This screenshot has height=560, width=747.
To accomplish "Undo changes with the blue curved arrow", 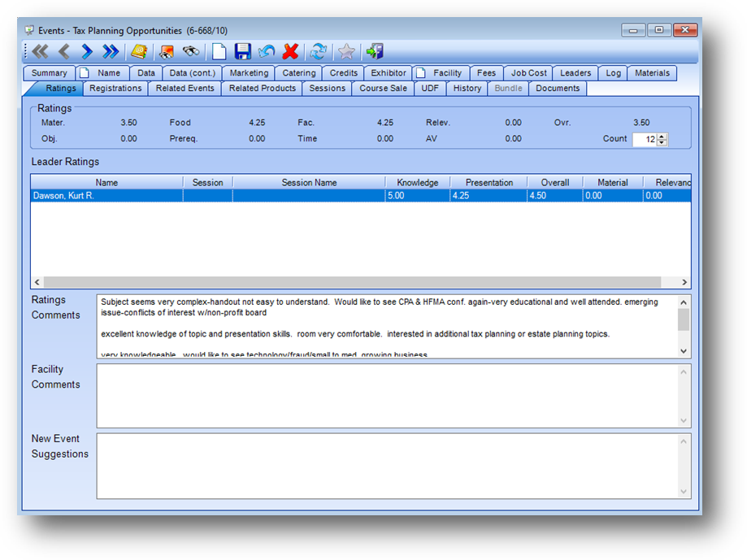I will point(267,51).
